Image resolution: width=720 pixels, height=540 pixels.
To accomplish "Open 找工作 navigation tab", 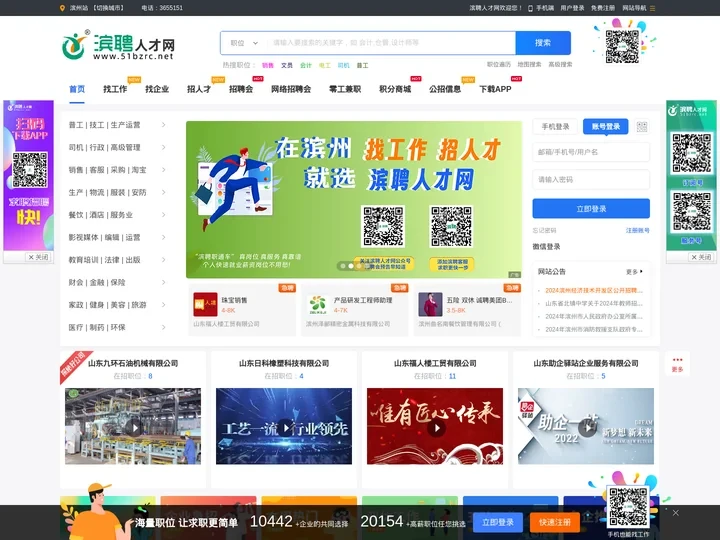I will coord(115,89).
